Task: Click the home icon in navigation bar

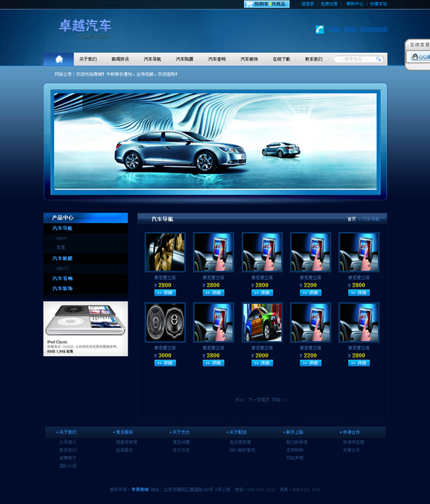Action: [x=58, y=59]
